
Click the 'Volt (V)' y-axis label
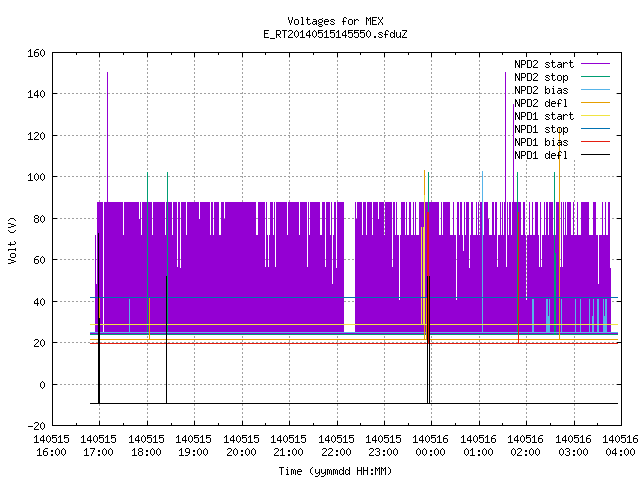[12, 240]
